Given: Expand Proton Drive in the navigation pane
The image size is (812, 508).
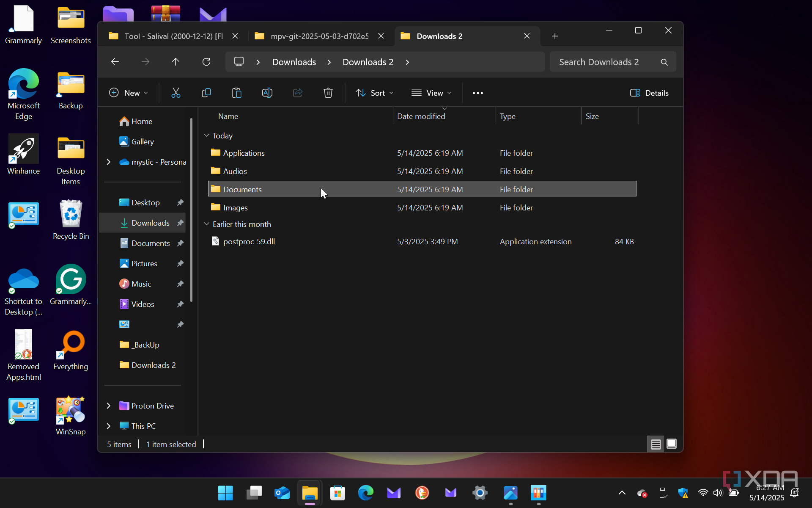Looking at the screenshot, I should pos(109,406).
